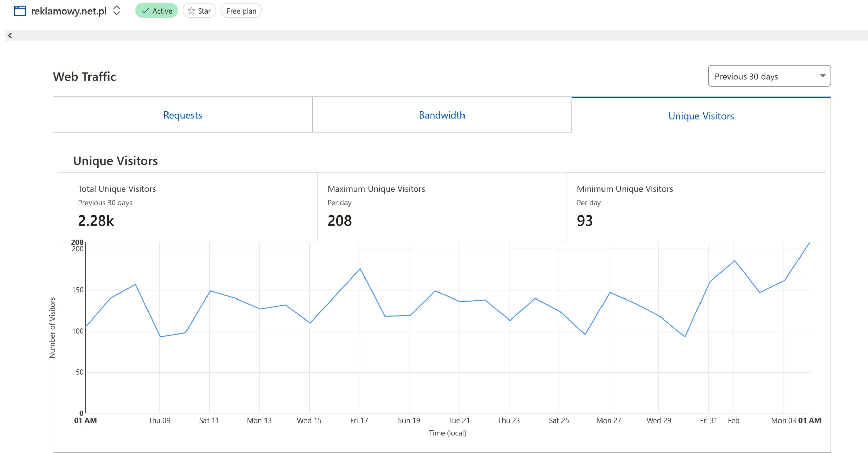Click the Minimum Unique Visitors 93 value
The height and width of the screenshot is (453, 868).
585,221
